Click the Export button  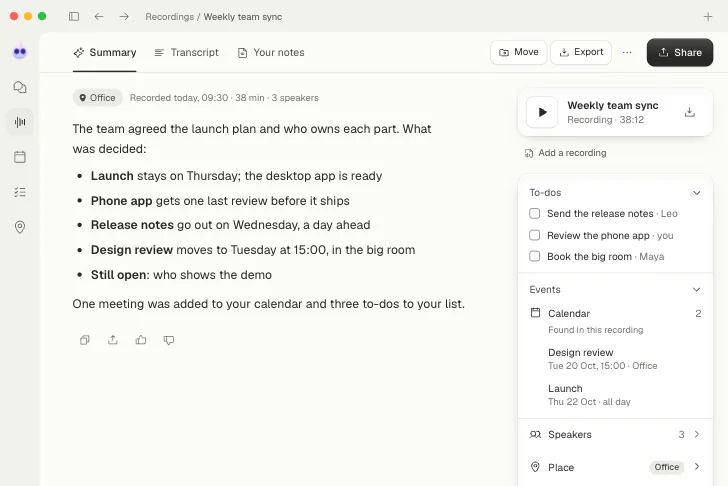581,52
